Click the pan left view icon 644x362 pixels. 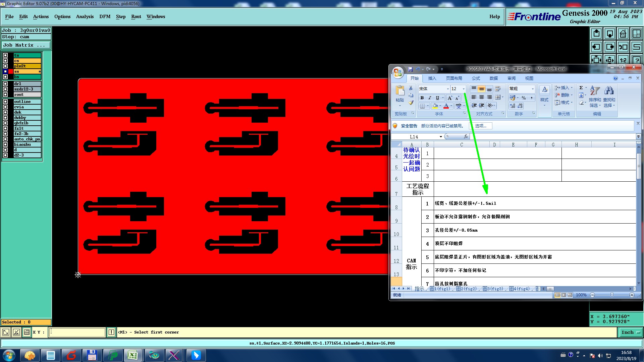click(x=596, y=47)
